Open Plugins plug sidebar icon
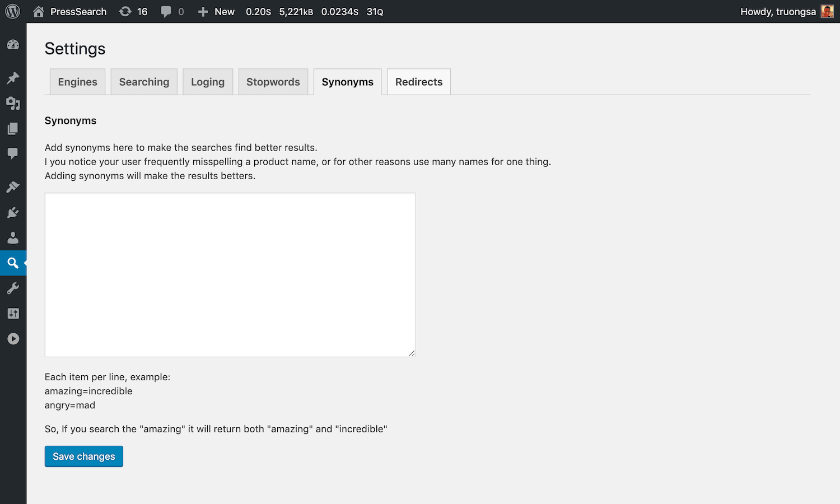 coord(13,212)
